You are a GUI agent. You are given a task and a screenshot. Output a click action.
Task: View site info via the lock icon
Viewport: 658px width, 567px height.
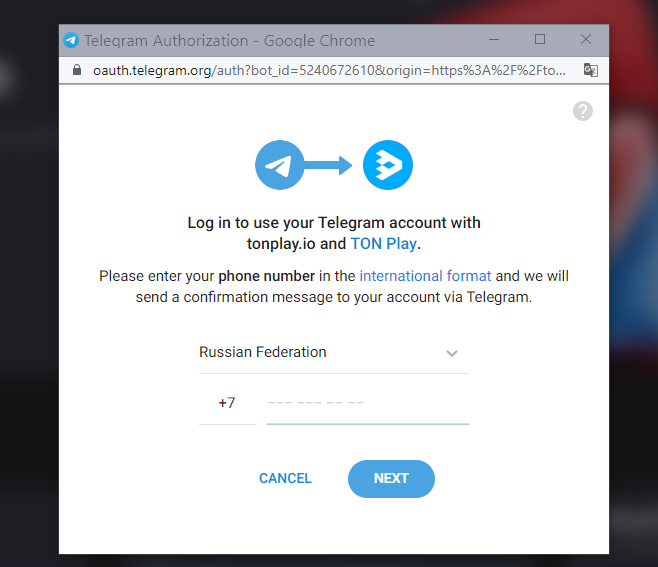click(x=77, y=70)
